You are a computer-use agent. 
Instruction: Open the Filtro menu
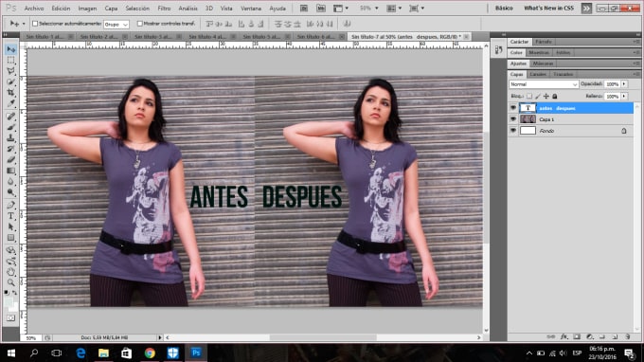pyautogui.click(x=164, y=9)
